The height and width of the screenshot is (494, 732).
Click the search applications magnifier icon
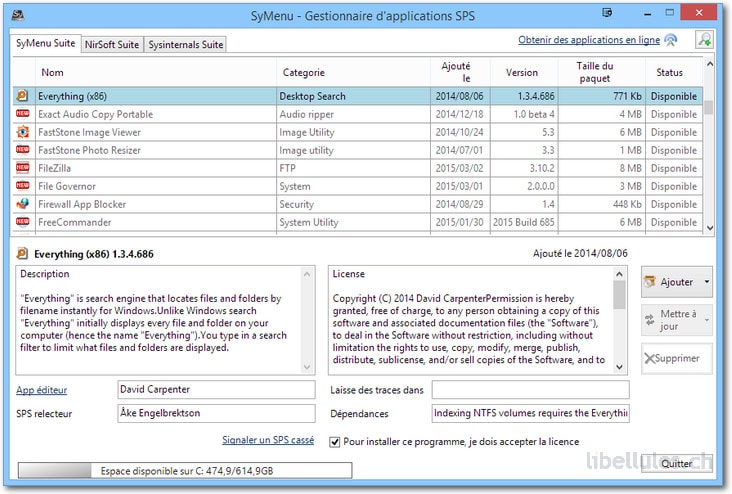(x=704, y=40)
